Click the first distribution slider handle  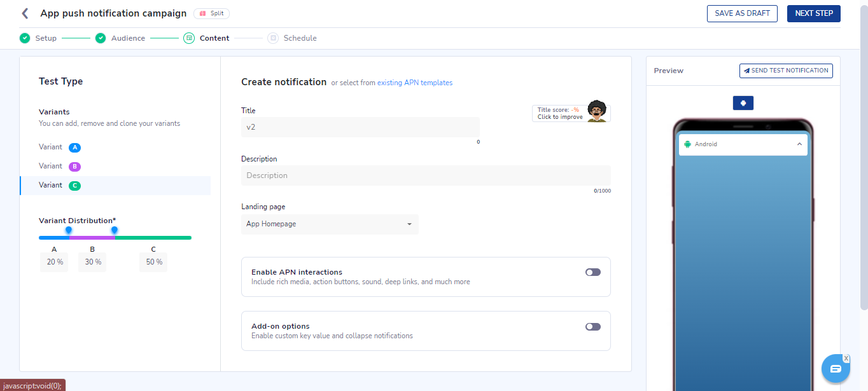pyautogui.click(x=69, y=230)
